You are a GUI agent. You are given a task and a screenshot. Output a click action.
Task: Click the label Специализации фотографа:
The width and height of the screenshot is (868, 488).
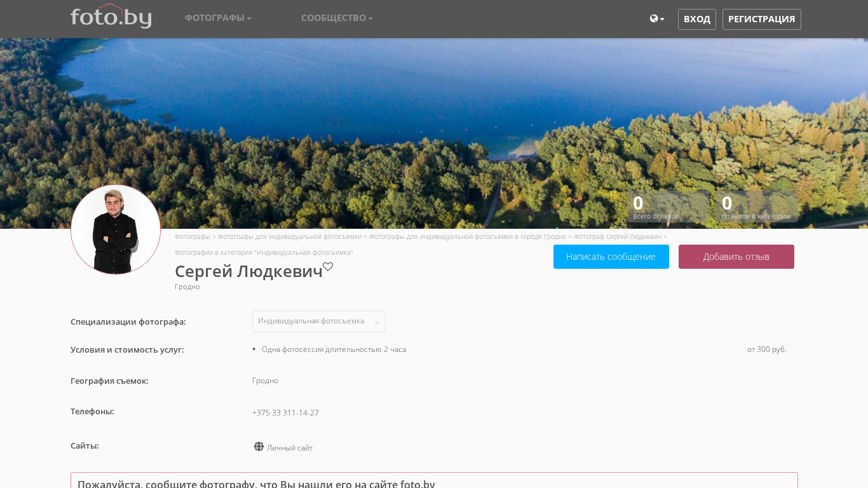[x=128, y=322]
